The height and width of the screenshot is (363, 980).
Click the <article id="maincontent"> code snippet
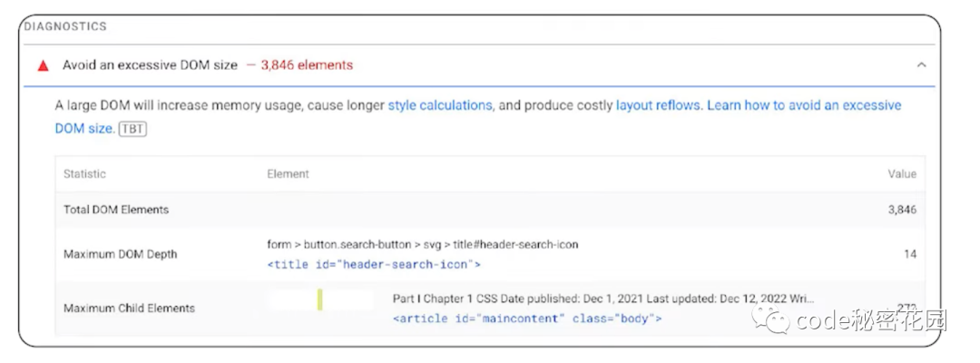point(527,319)
